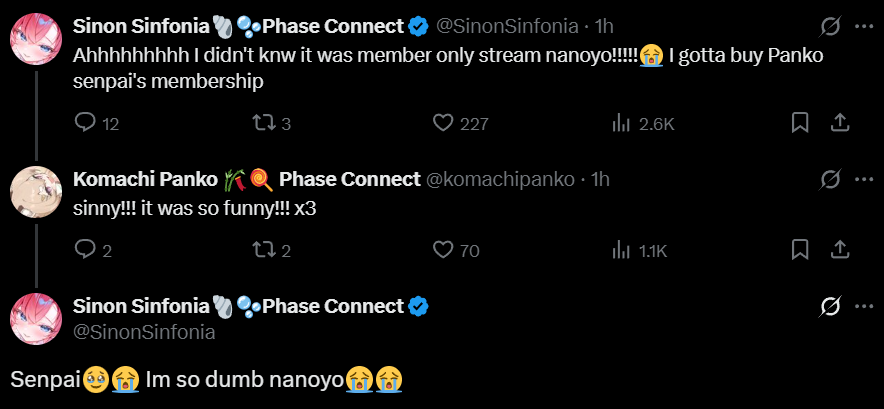
Task: Open more options on Sinon's bottom tweet
Action: coord(864,306)
